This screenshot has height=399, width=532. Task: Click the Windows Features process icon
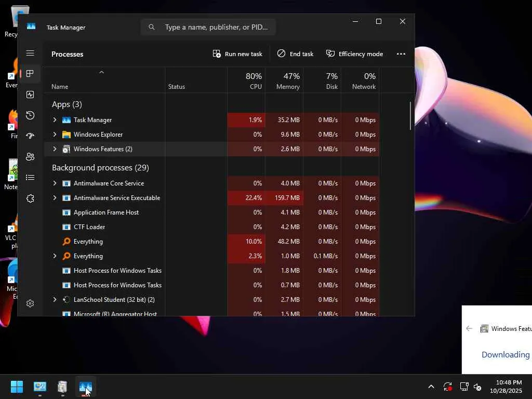[x=66, y=149]
